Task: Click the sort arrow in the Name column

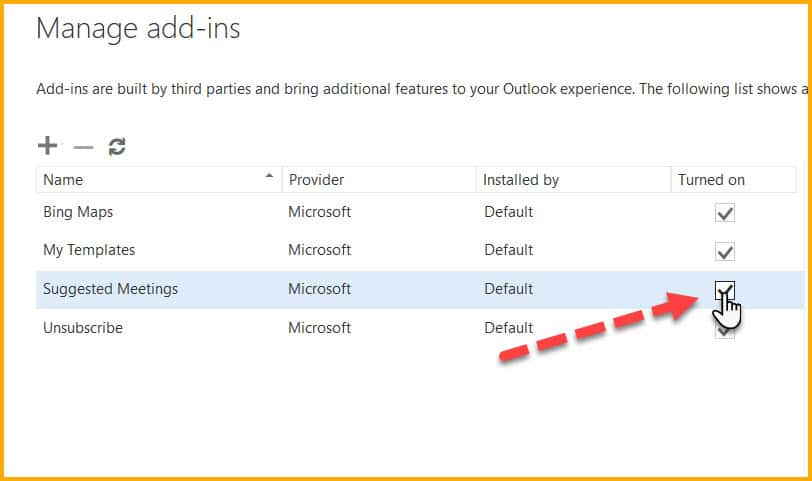Action: 268,177
